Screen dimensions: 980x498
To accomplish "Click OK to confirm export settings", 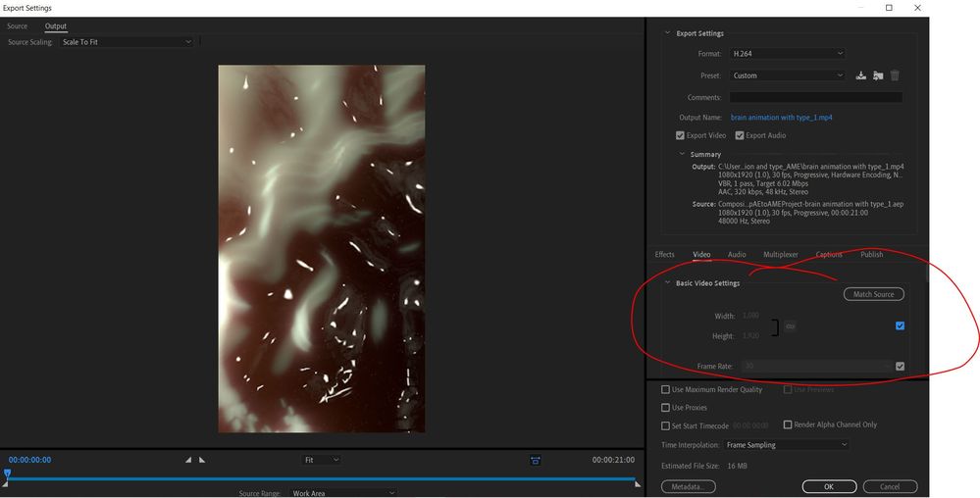I will [829, 486].
